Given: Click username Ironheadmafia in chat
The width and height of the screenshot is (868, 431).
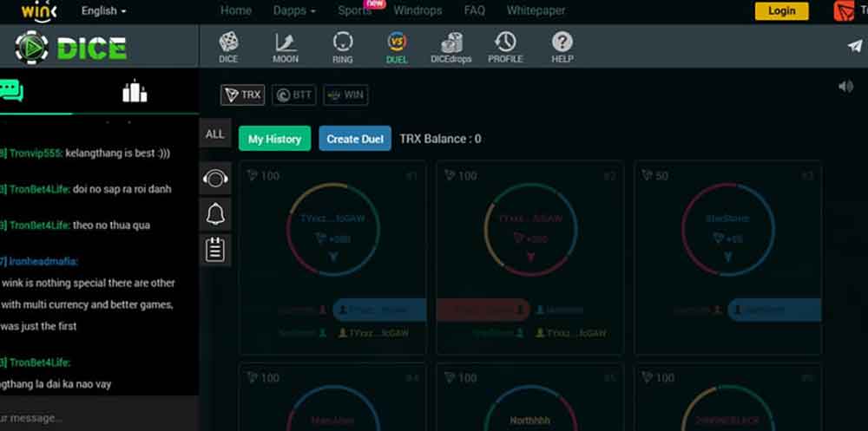Looking at the screenshot, I should 43,261.
